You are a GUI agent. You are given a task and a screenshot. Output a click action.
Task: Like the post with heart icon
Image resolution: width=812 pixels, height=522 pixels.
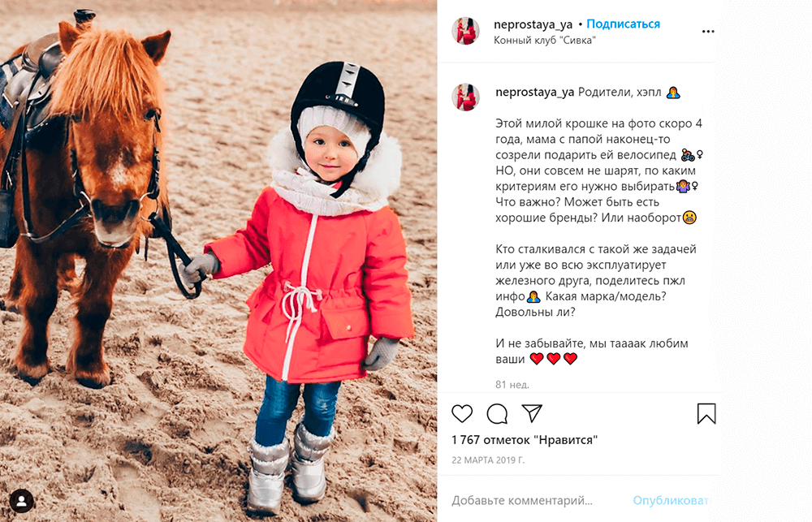(x=462, y=414)
